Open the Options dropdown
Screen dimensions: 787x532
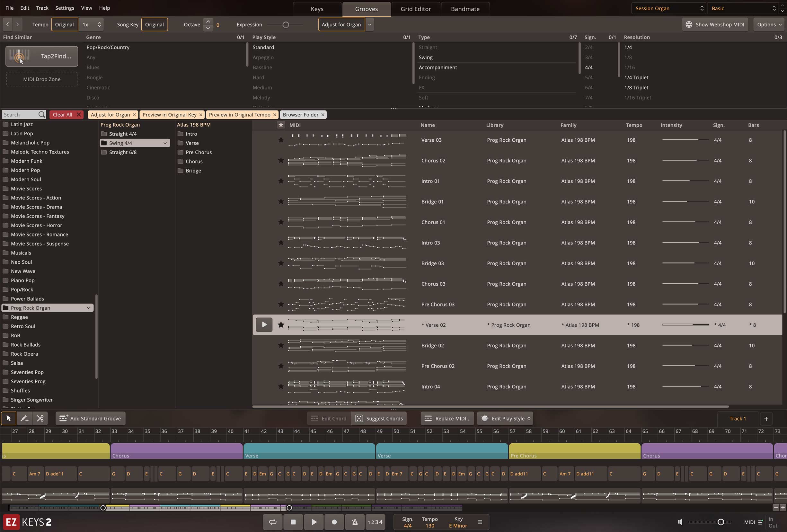click(x=769, y=24)
